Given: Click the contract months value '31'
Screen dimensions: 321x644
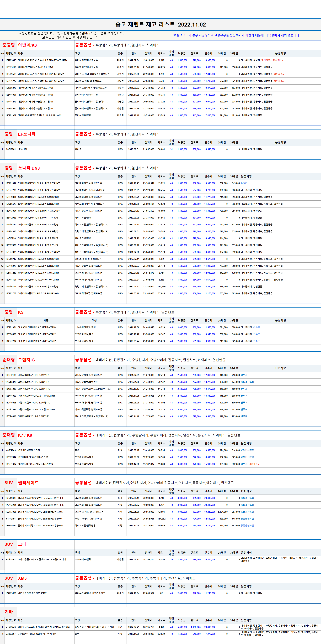Looking at the screenshot, I should pos(171,149).
